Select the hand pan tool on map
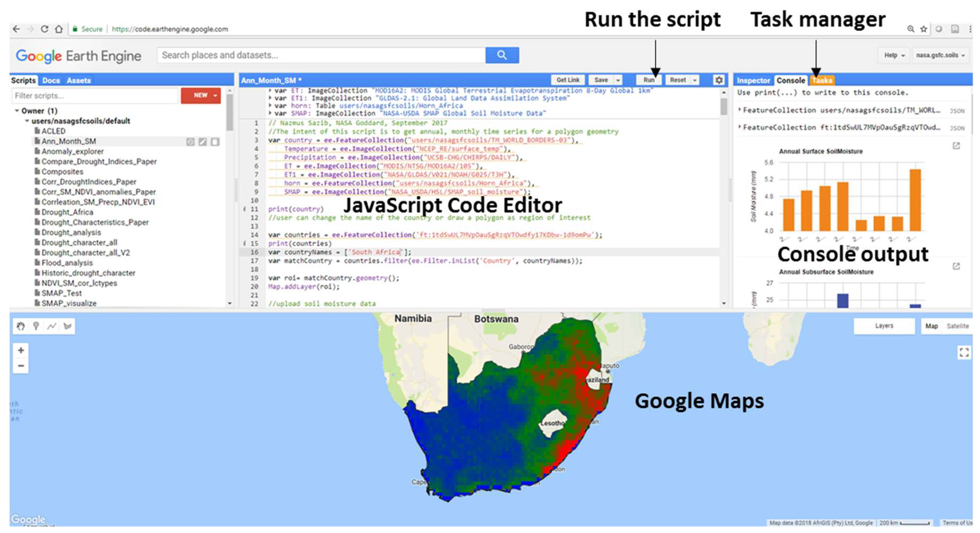This screenshot has height=533, width=980. (21, 326)
